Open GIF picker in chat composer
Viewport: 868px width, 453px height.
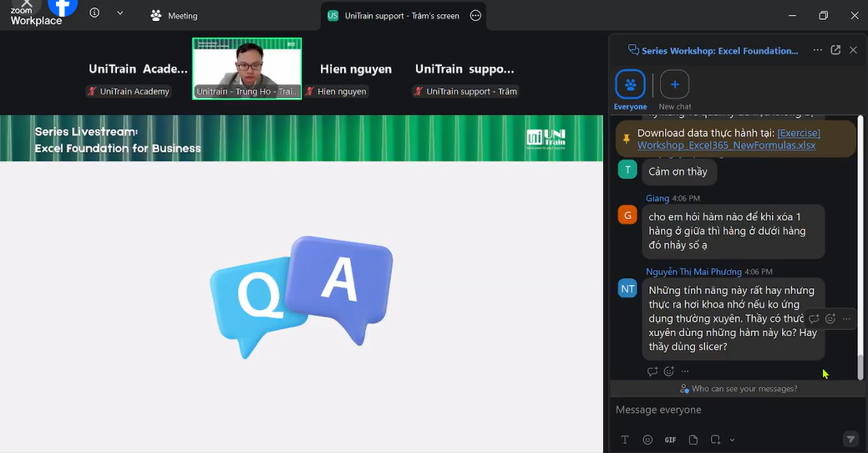click(x=670, y=440)
